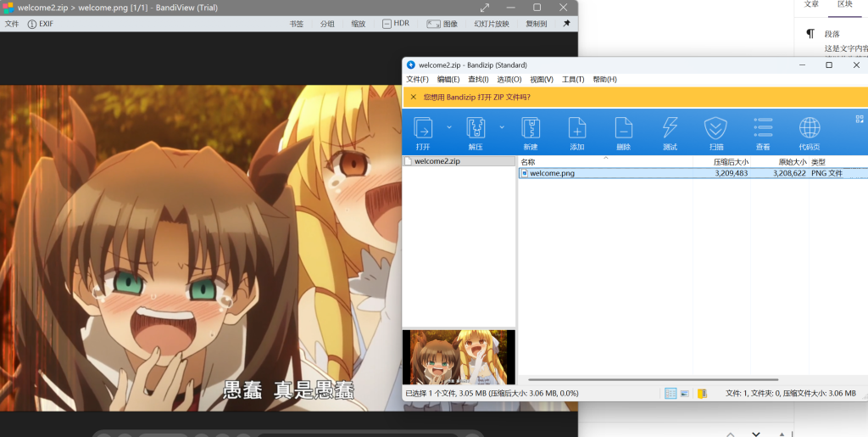Expand the dropdown arrow beside 解压

click(x=502, y=127)
